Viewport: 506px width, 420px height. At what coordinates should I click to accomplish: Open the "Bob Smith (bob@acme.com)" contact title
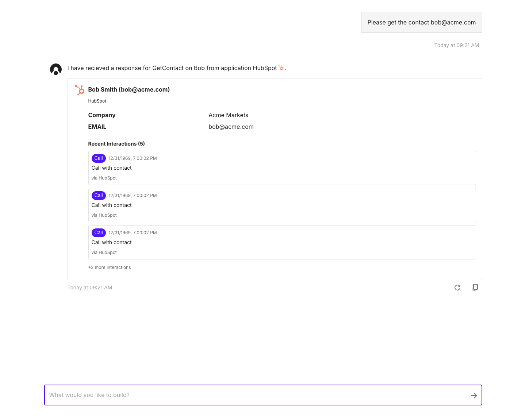[x=129, y=89]
